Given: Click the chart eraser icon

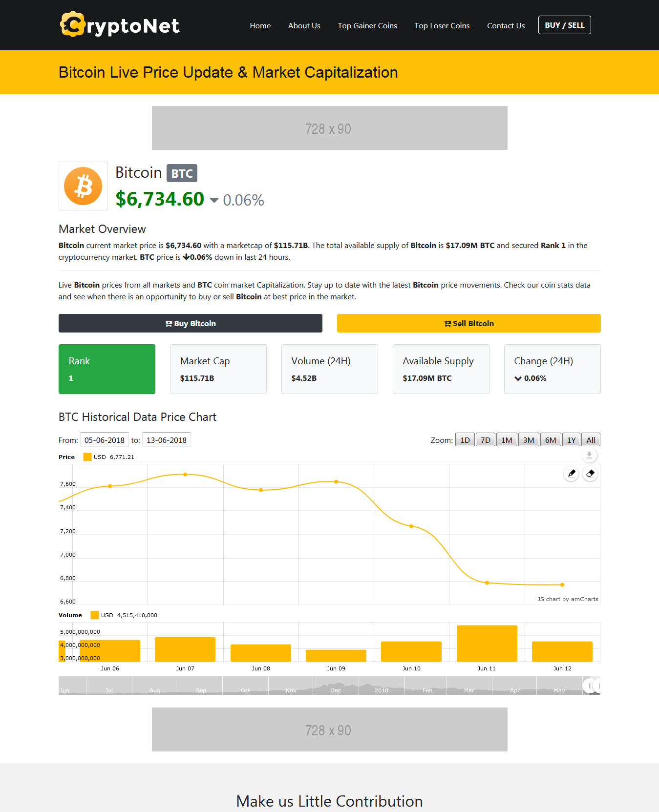Looking at the screenshot, I should click(x=590, y=473).
